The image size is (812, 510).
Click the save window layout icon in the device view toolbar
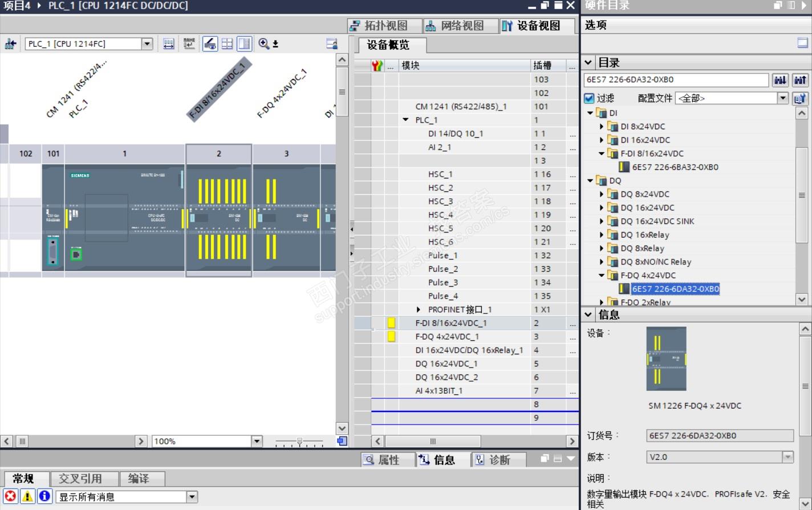click(332, 44)
